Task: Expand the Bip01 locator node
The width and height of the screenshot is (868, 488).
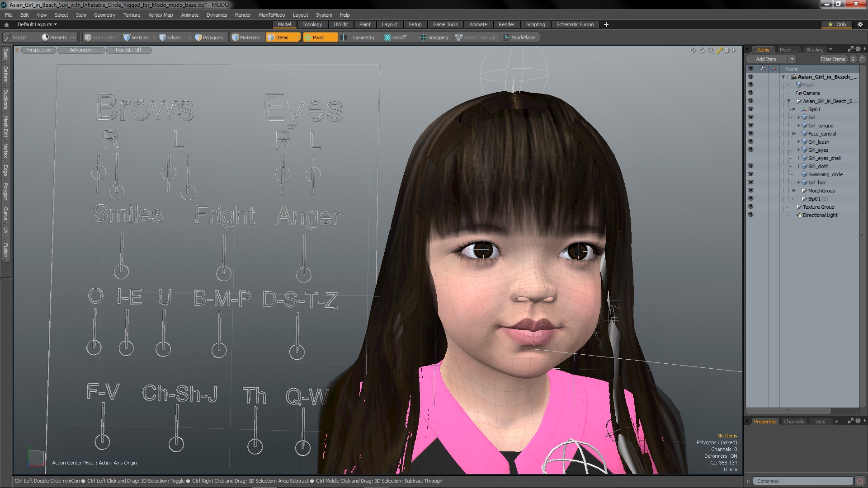Action: [794, 109]
